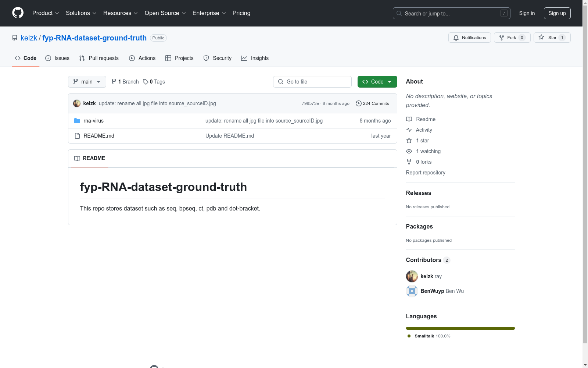Viewport: 588px width, 368px height.
Task: Open the main branch selector dropdown
Action: click(87, 82)
